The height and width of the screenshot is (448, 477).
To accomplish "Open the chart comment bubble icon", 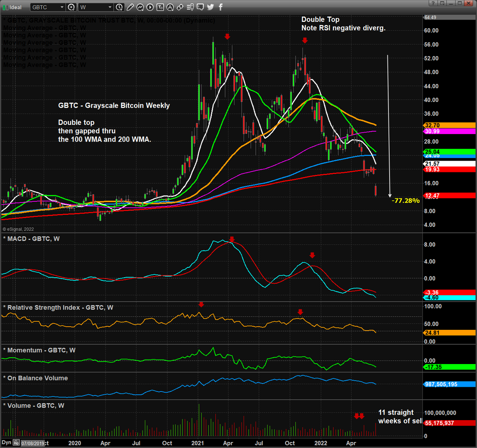I will 200,7.
